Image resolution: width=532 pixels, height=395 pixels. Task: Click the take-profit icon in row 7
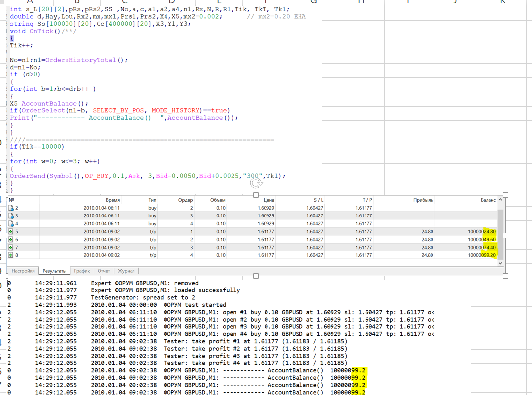[11, 247]
